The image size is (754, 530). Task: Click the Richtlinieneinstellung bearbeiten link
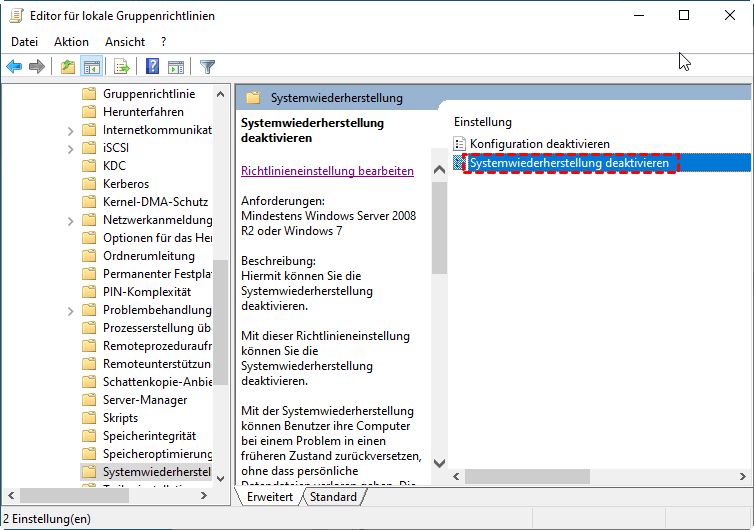point(327,171)
